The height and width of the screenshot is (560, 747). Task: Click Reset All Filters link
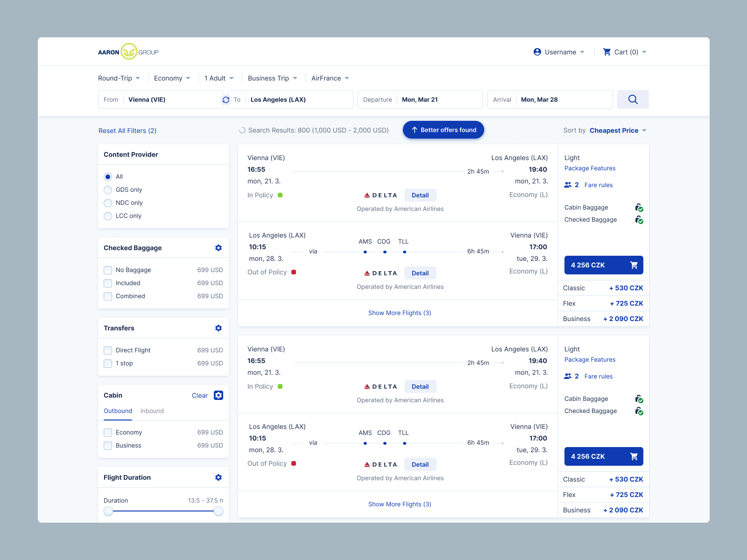coord(127,131)
